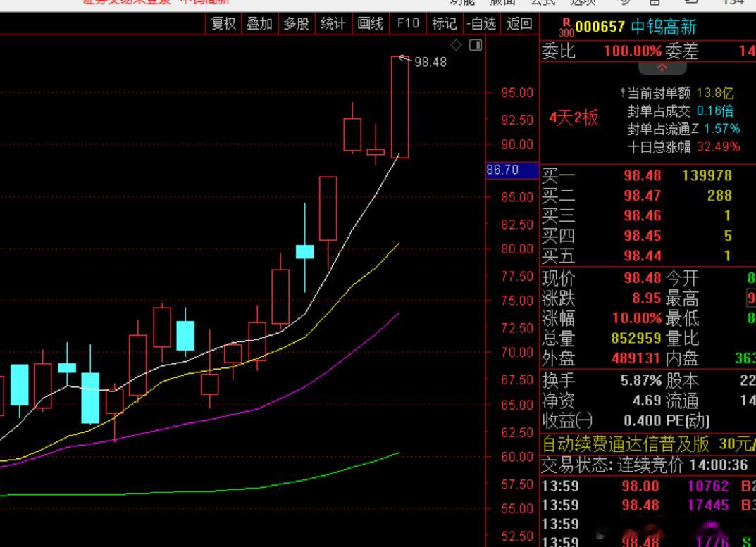Click the 139978 buy-one volume
This screenshot has height=547, width=756.
(x=707, y=175)
